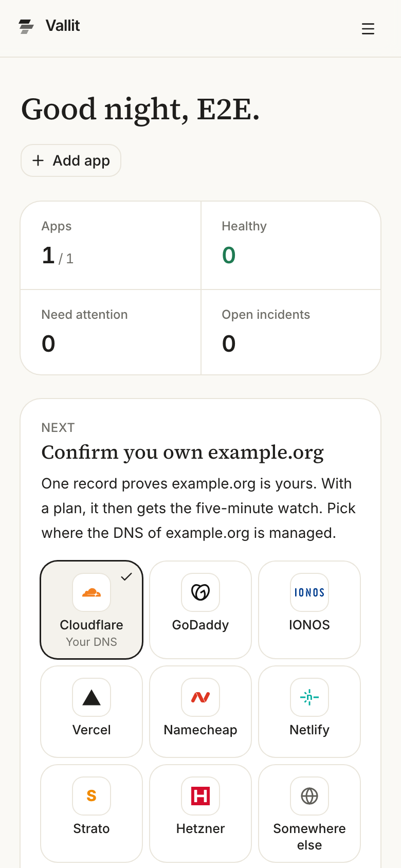Click the 'Good night, E2E.' greeting
This screenshot has height=868, width=401.
pos(140,110)
